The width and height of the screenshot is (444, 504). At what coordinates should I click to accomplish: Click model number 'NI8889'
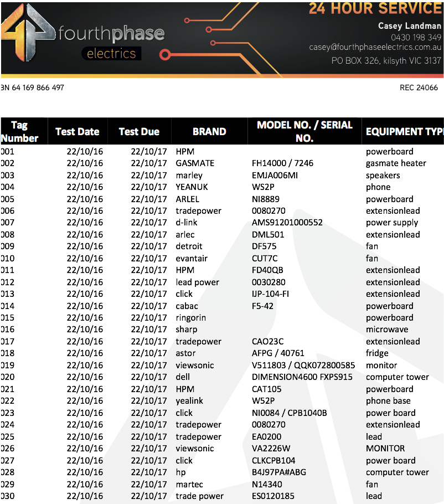(x=266, y=199)
